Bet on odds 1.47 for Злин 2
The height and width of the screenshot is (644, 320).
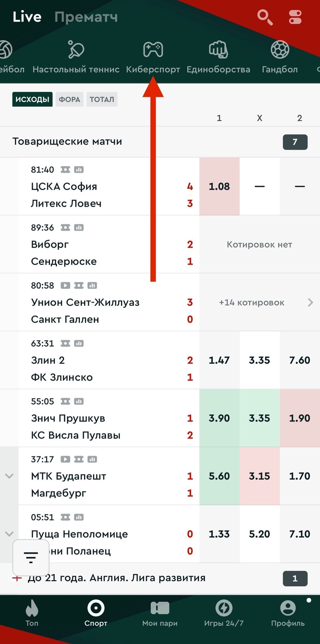219,360
